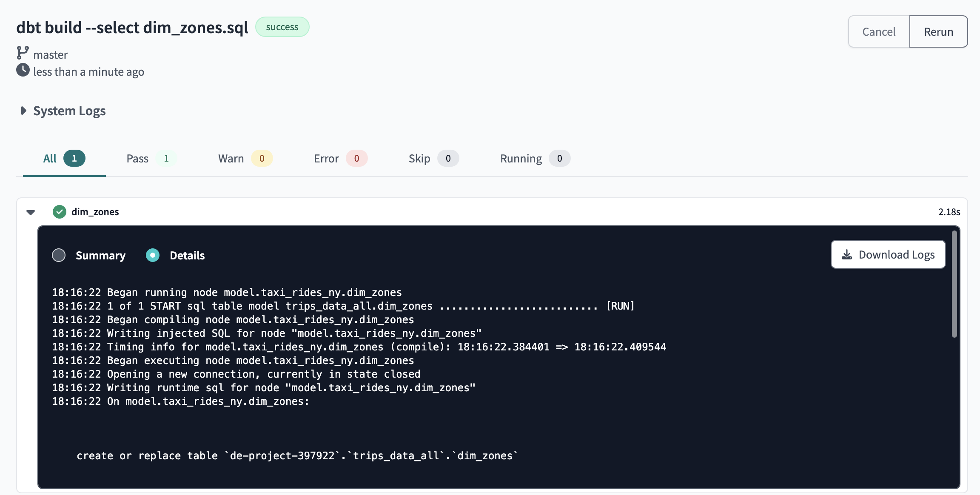Click the red zero badge beside Error
980x495 pixels.
pos(356,159)
